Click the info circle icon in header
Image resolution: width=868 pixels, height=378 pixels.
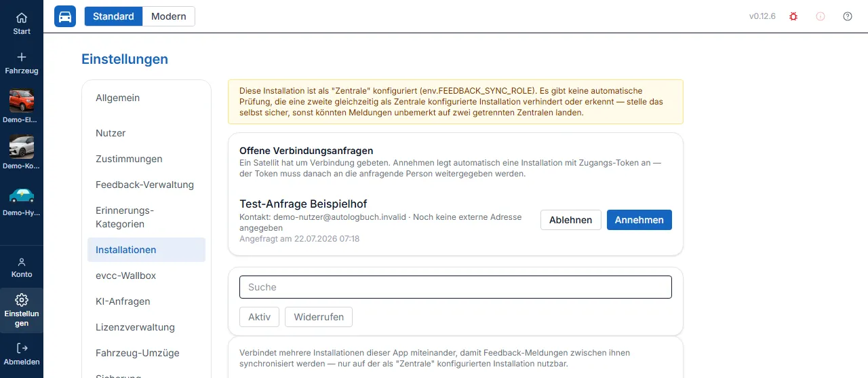[821, 16]
